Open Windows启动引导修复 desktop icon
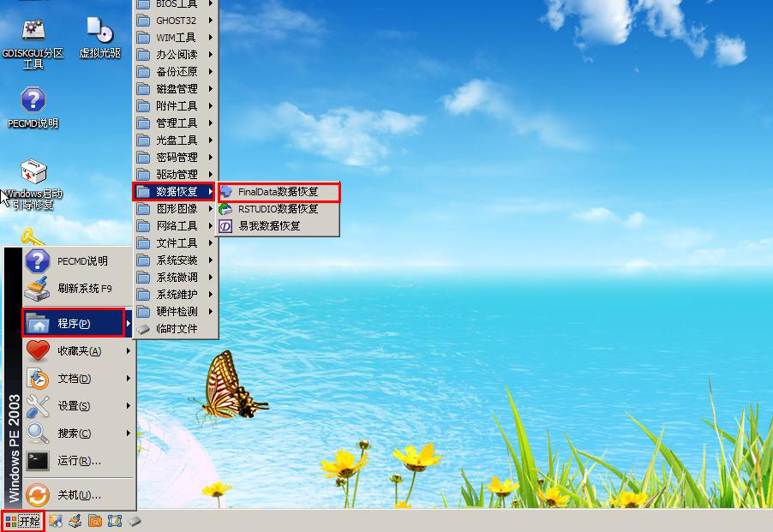773x532 pixels. click(33, 184)
